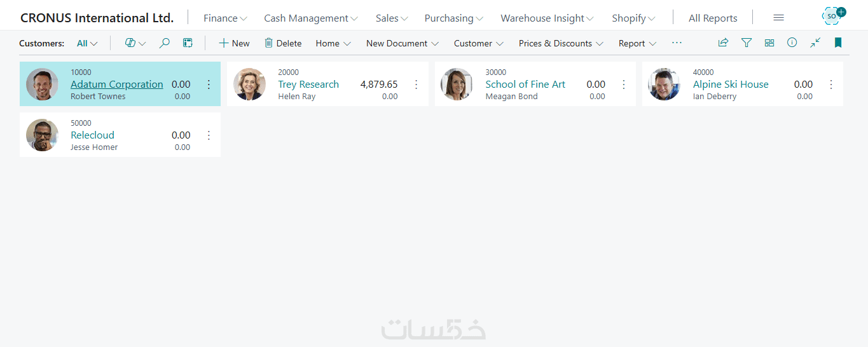This screenshot has height=347, width=868.
Task: Open the three-dot menu for Trey Research
Action: (x=417, y=85)
